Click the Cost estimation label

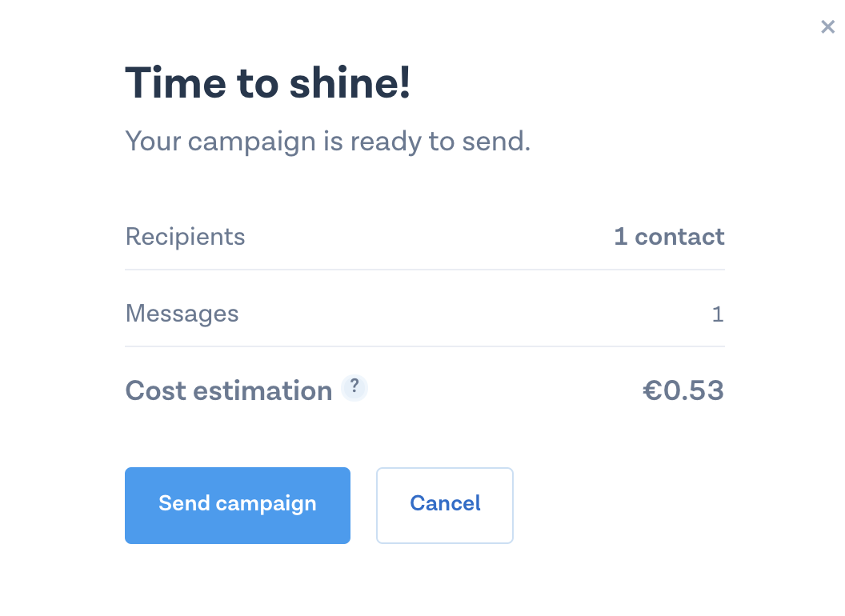click(229, 391)
